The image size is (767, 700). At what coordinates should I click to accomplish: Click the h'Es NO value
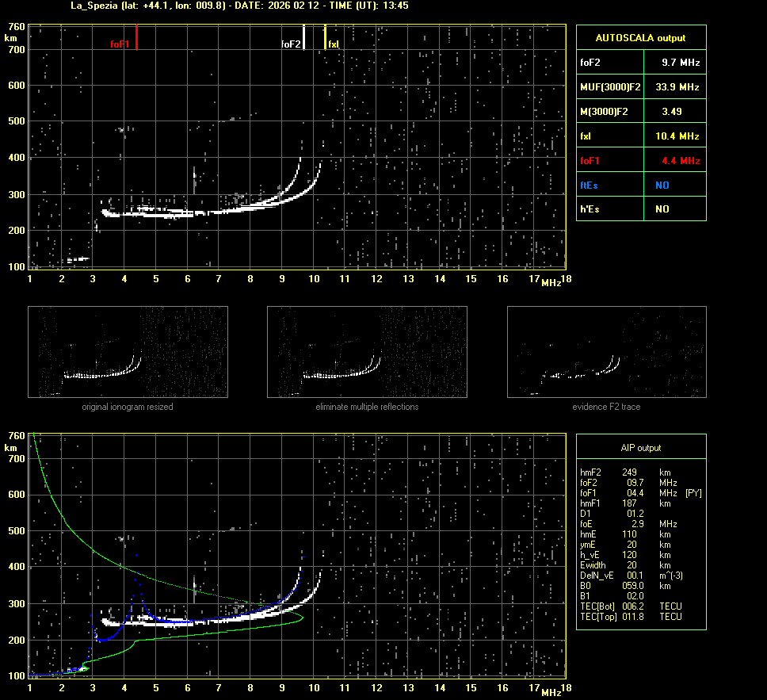pyautogui.click(x=662, y=209)
